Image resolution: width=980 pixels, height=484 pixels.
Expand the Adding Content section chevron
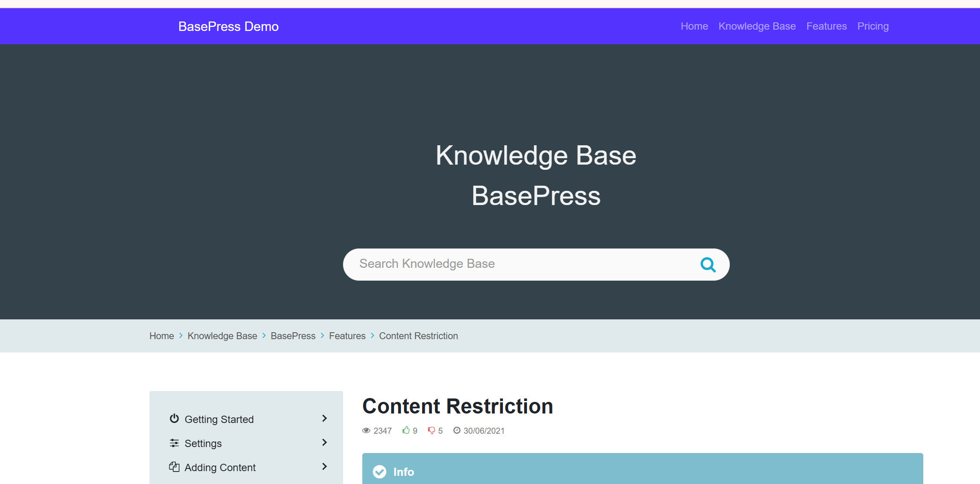pyautogui.click(x=325, y=466)
